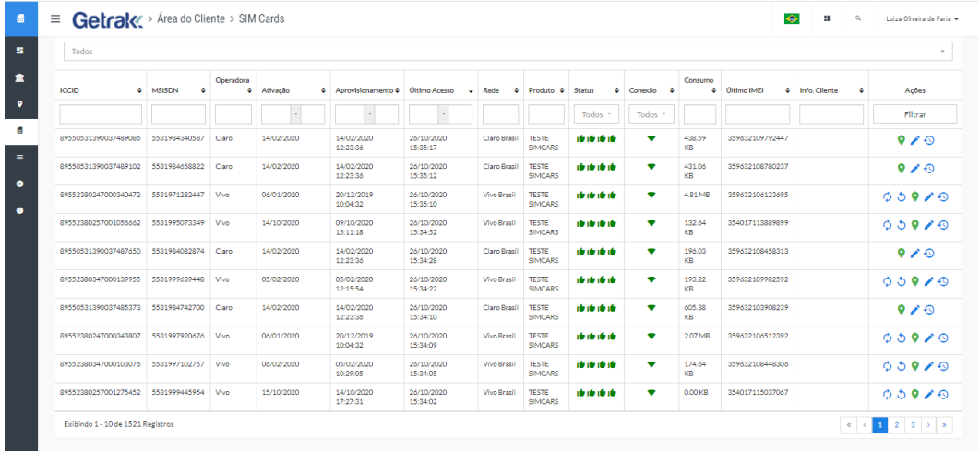Go to next page arrow in pagination
This screenshot has height=451, width=980.
928,425
